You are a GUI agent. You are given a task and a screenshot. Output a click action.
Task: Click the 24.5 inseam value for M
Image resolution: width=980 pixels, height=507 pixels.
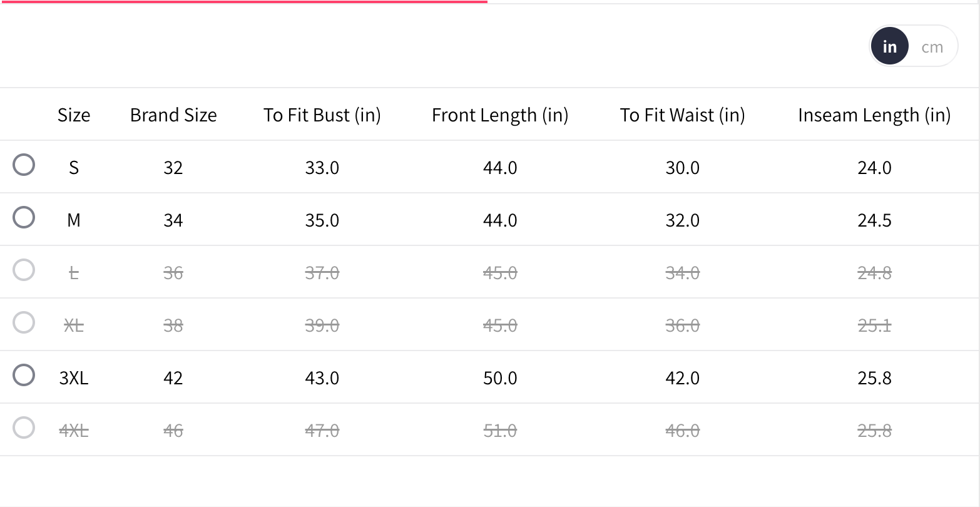click(x=874, y=220)
